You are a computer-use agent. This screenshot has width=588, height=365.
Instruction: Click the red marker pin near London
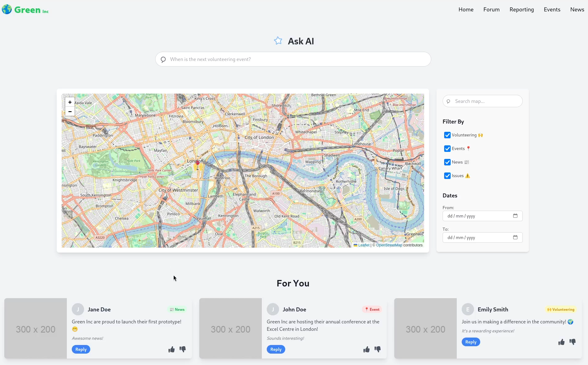pyautogui.click(x=197, y=163)
